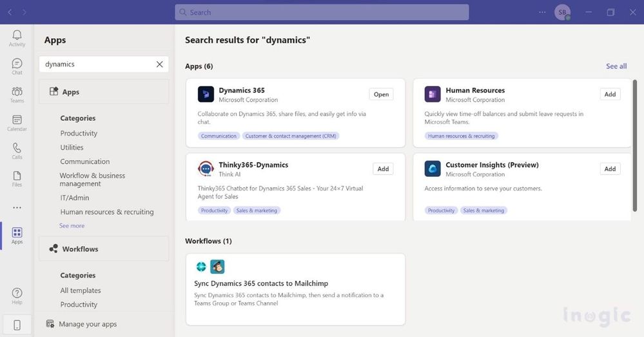This screenshot has width=644, height=337.
Task: Select Productivity under Workflows categories
Action: [79, 305]
